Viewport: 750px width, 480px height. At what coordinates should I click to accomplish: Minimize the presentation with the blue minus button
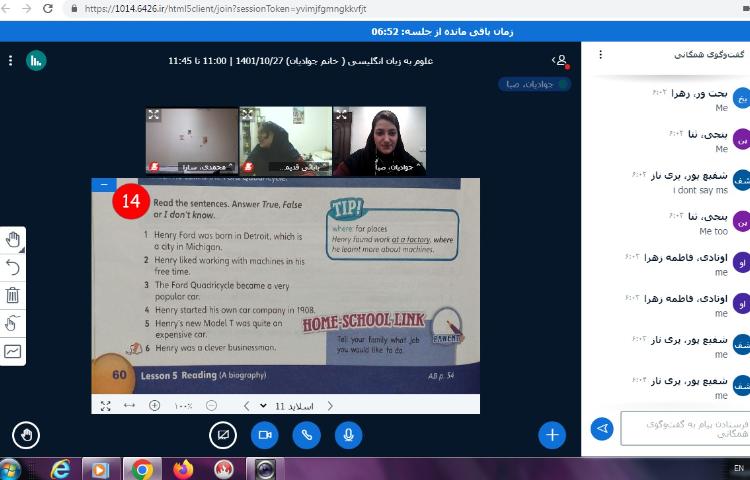coord(104,185)
